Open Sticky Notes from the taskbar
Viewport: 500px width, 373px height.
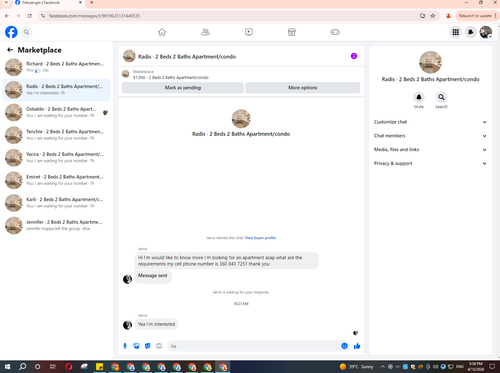coord(99,367)
